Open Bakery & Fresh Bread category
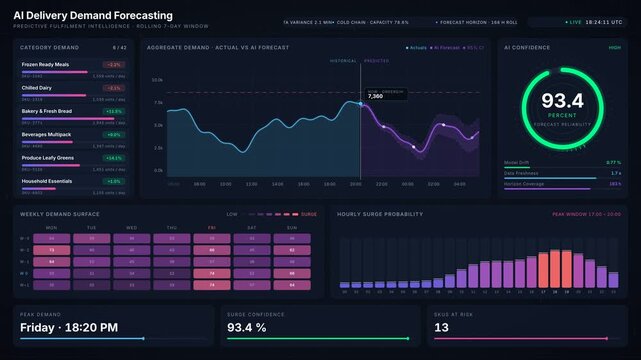 pyautogui.click(x=74, y=116)
